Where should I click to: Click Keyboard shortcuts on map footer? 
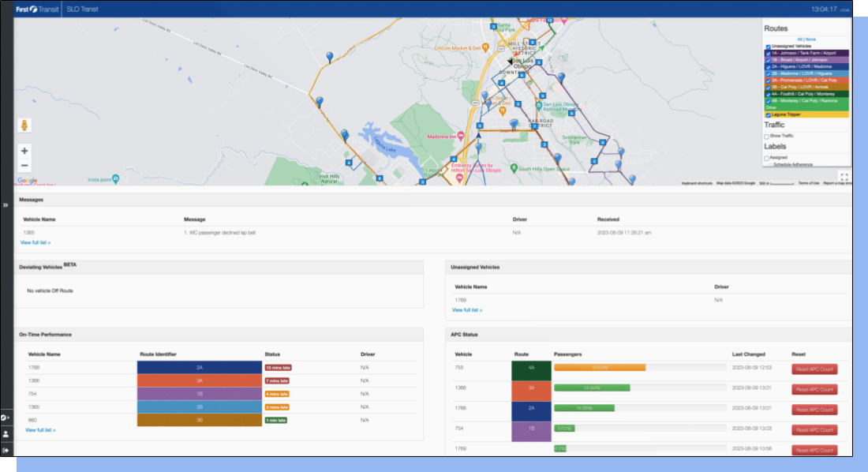[697, 183]
